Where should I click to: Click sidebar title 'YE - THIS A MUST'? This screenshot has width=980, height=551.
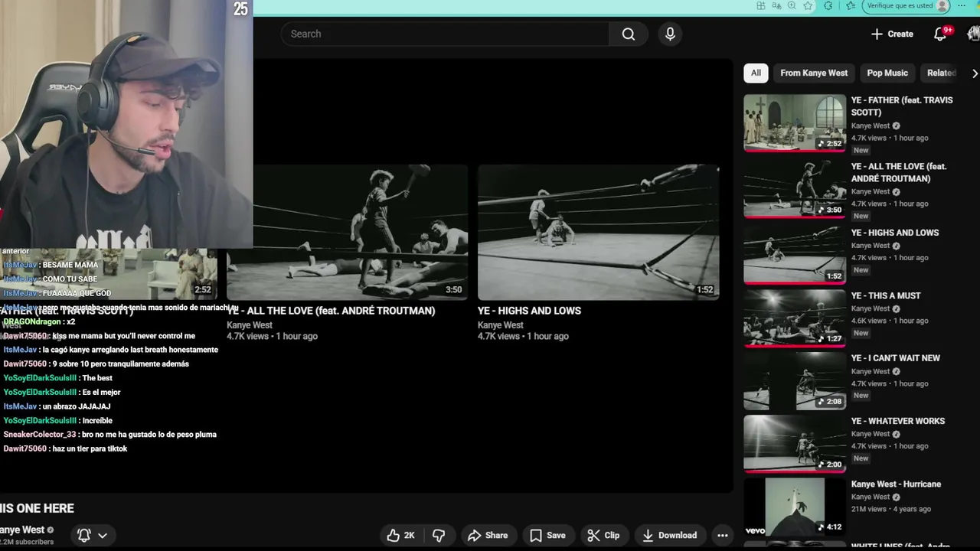pos(886,295)
